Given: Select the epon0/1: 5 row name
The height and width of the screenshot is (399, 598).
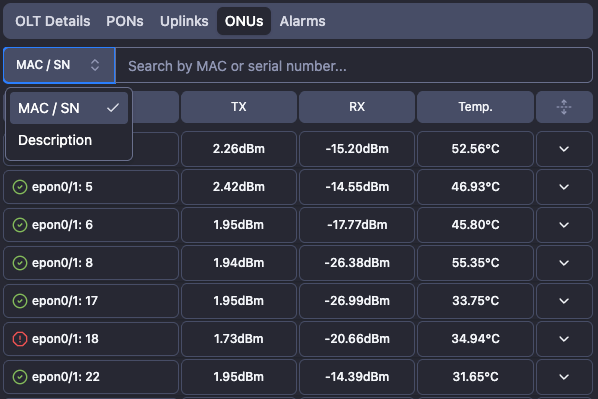Looking at the screenshot, I should click(62, 187).
